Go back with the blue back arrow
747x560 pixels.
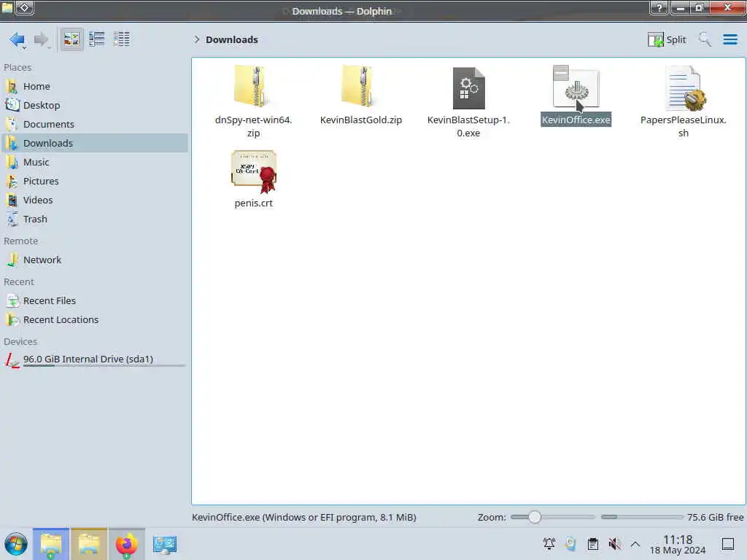[x=18, y=39]
